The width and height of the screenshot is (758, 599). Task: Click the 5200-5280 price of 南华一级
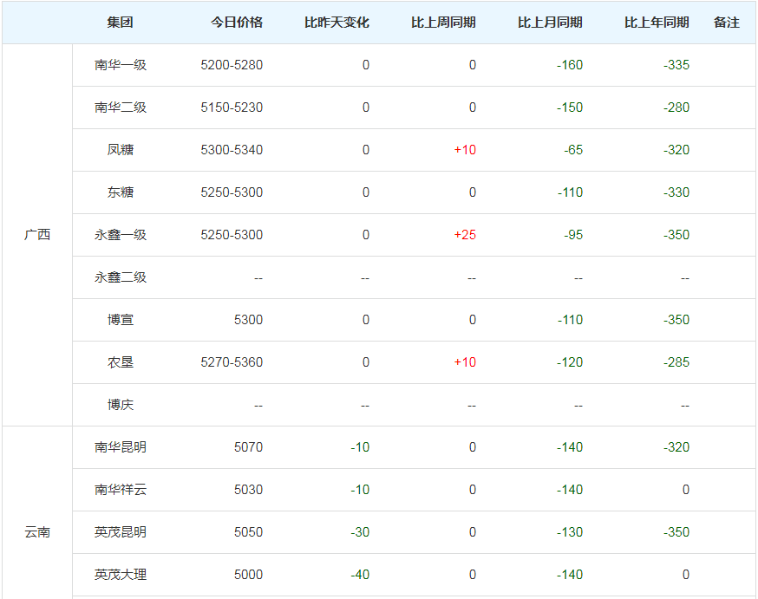pos(232,65)
